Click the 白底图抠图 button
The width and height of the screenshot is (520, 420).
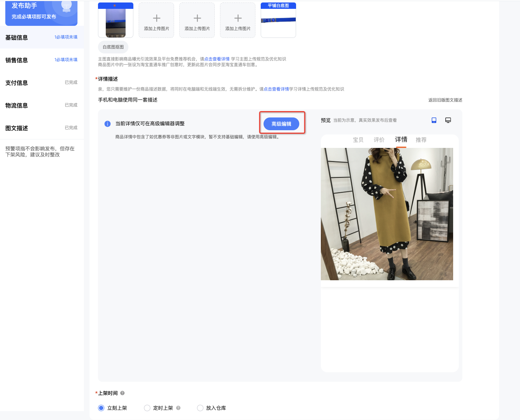pos(113,47)
